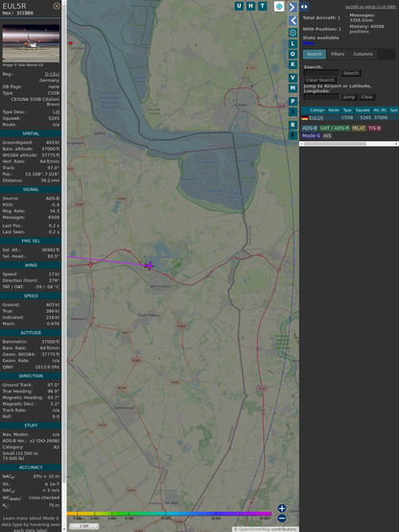Collapse the STUFF section header

tap(31, 425)
